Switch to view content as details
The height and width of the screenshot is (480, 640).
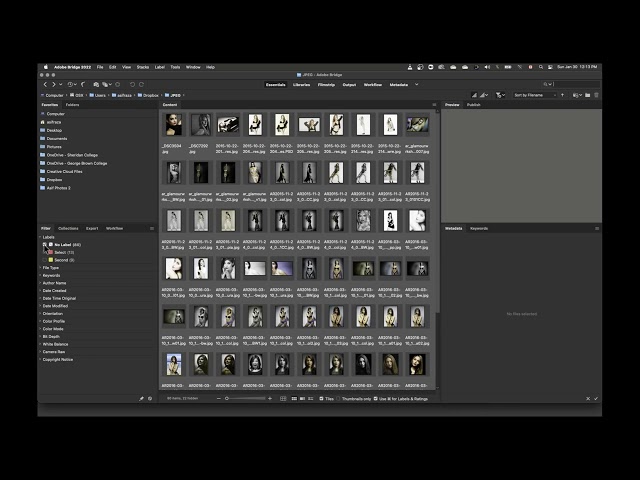tap(302, 398)
